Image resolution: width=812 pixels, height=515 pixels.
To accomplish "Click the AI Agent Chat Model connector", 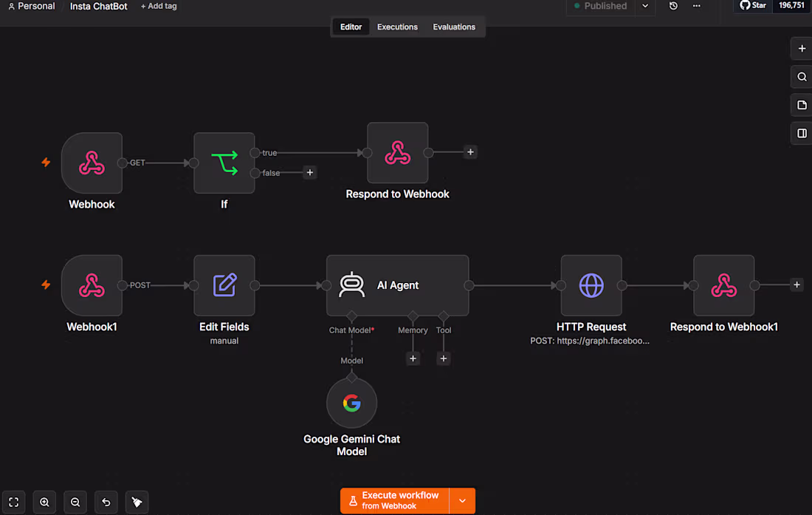I will 351,316.
